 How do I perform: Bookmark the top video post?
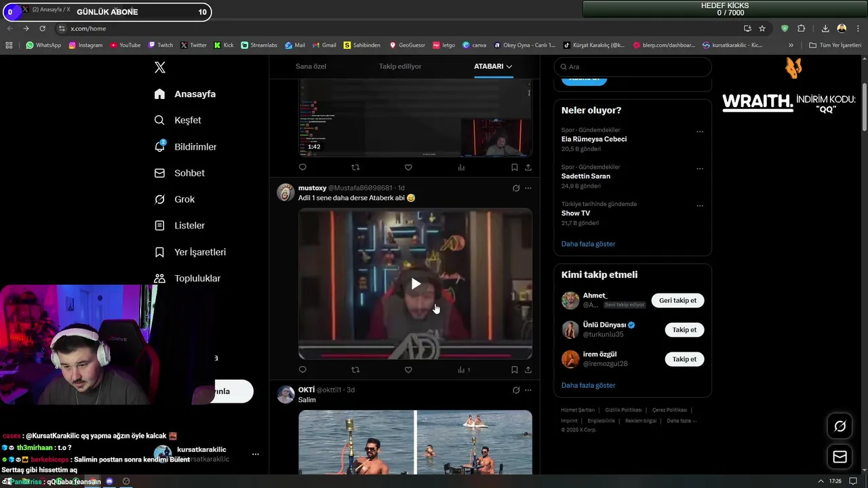pyautogui.click(x=514, y=167)
